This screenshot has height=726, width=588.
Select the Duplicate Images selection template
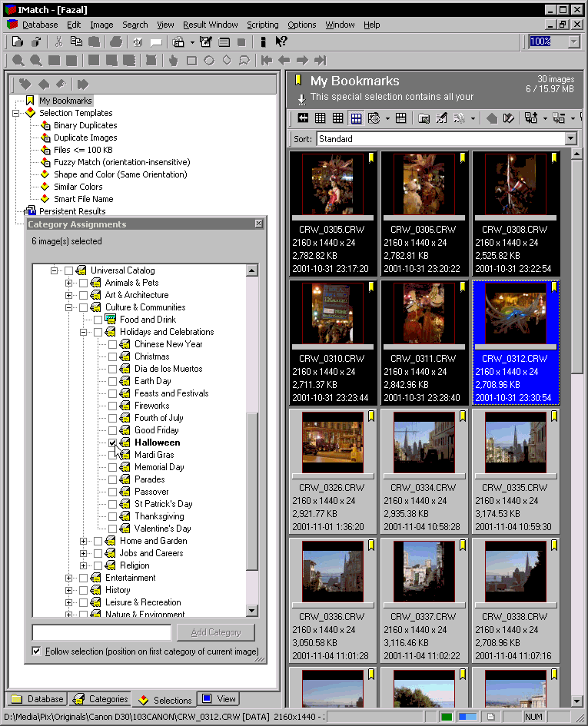[x=85, y=138]
